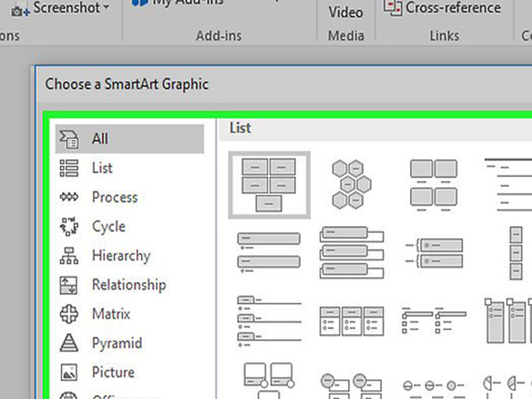
Task: Select the Picture category
Action: coord(130,372)
